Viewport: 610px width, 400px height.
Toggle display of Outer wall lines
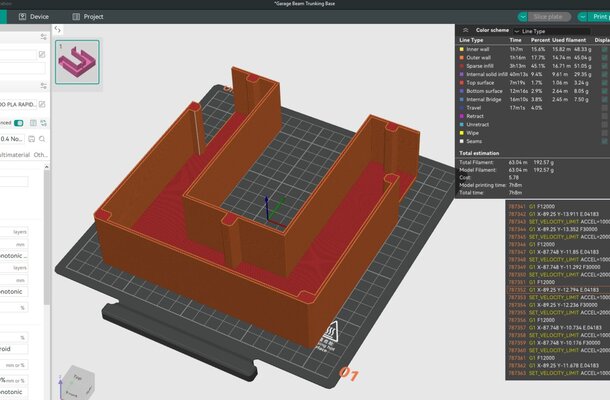coord(604,58)
